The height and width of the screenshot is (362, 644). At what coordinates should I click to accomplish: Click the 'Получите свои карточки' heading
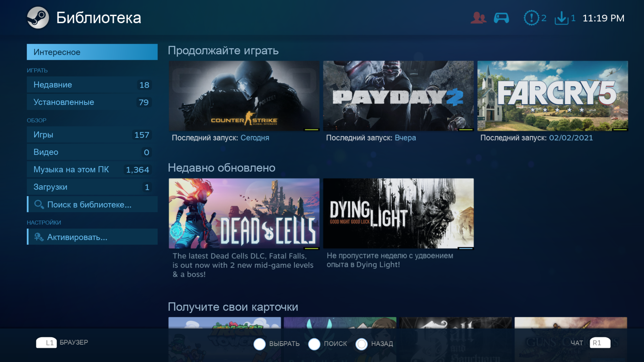click(x=233, y=307)
